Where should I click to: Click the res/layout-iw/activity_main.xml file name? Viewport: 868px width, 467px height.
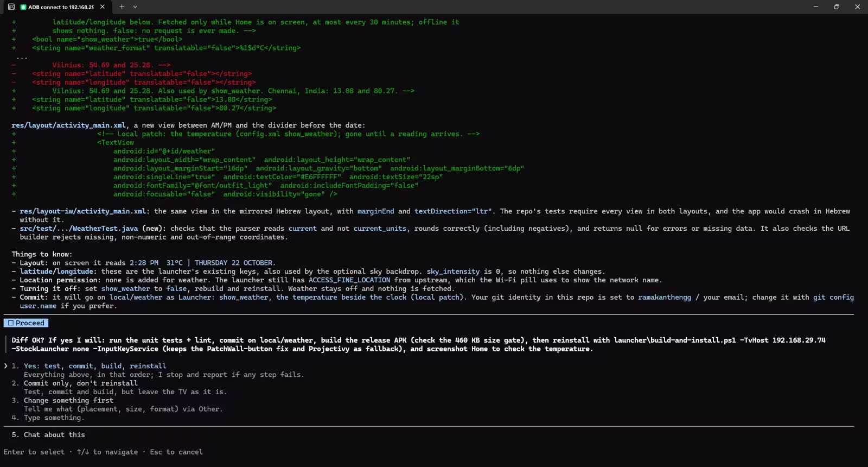(x=82, y=211)
